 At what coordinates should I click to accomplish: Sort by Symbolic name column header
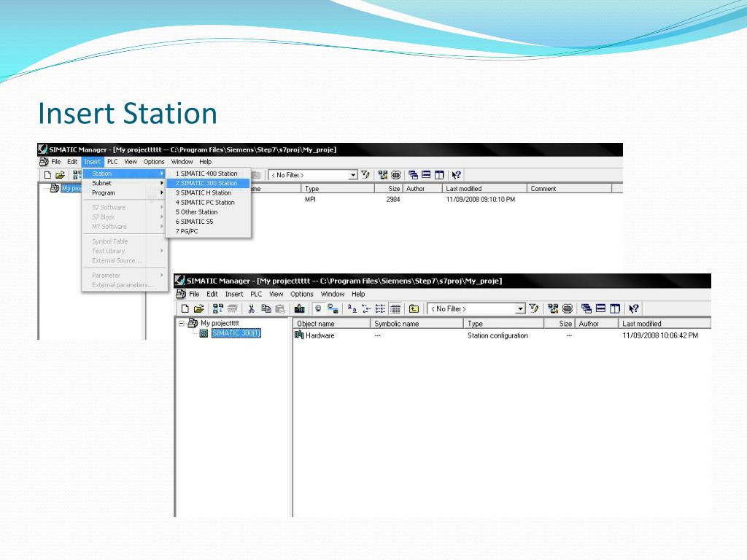417,324
